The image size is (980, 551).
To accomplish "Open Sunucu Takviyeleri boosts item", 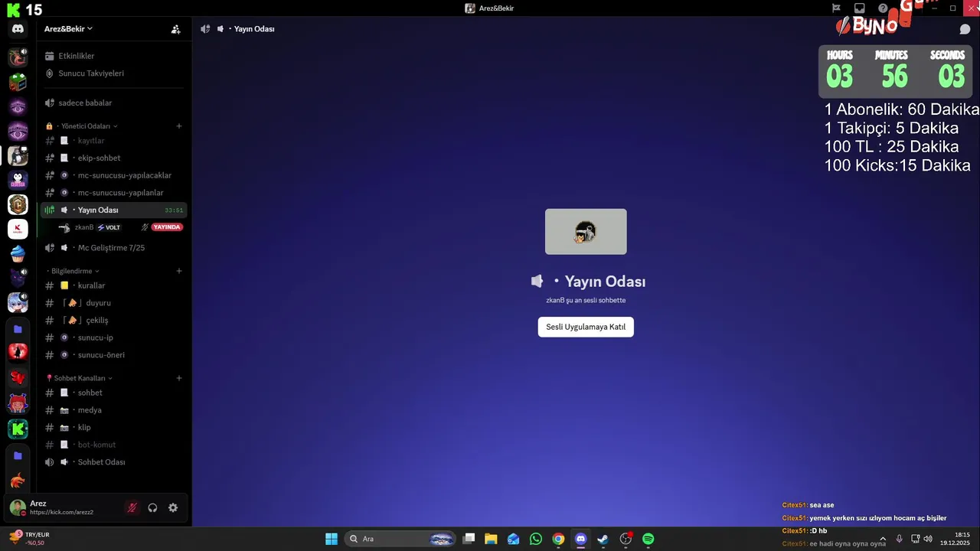I will click(113, 73).
